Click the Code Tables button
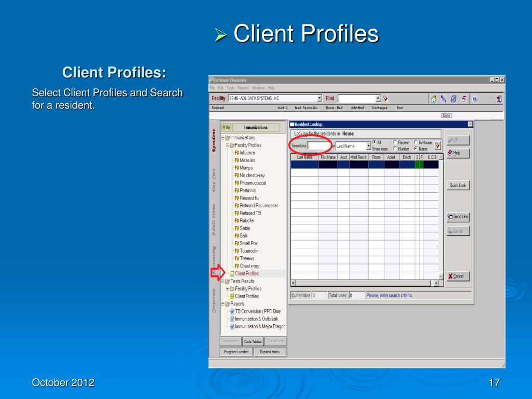This screenshot has height=399, width=532. pos(253,341)
